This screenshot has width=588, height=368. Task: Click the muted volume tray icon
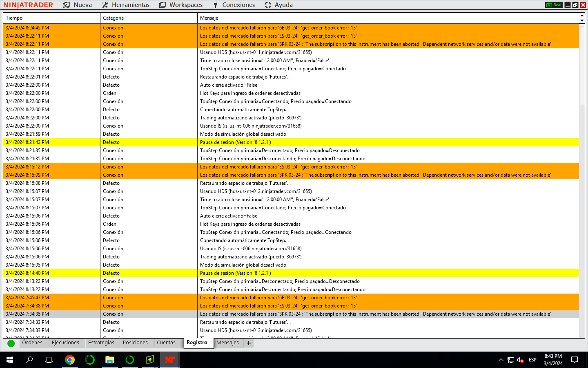(x=520, y=360)
